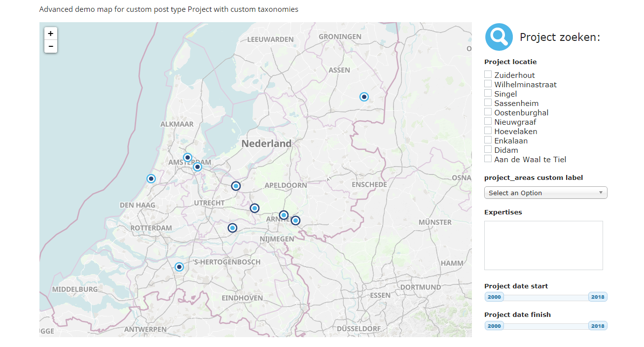Screen dimensions: 644x347
Task: Click the marker west of 's-Hertogenbosch
Action: [x=179, y=267]
